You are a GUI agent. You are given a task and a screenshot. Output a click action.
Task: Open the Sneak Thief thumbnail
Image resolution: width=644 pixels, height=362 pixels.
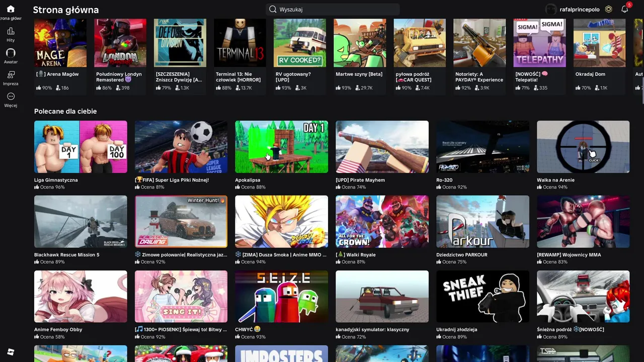482,297
